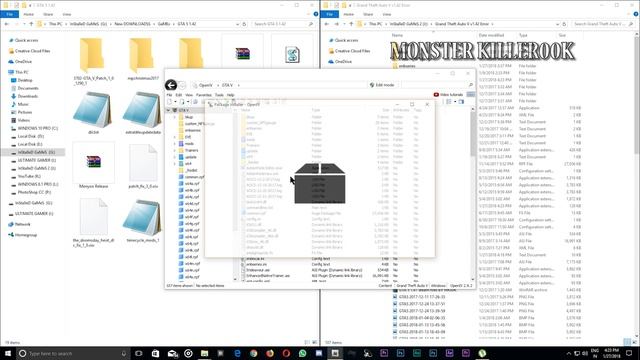Click OpenIV's forward navigation button

[182, 85]
